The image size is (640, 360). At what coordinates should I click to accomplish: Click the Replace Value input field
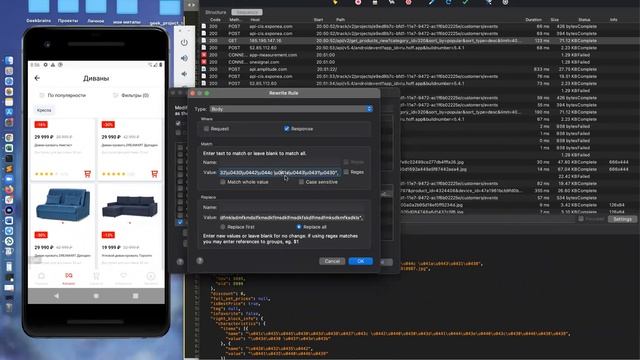[x=292, y=218]
